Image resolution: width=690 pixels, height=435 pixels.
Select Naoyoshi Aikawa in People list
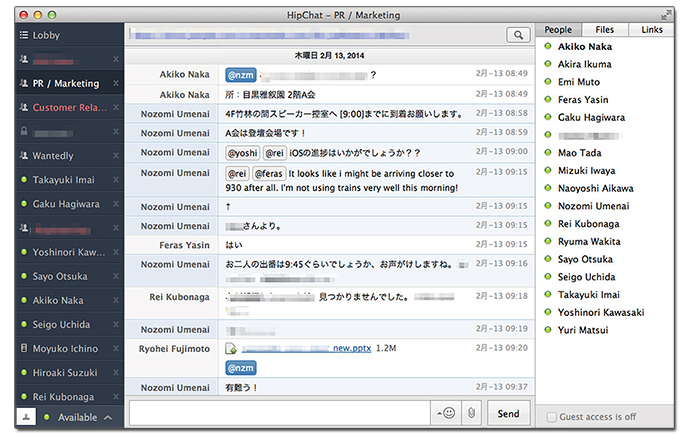point(595,188)
